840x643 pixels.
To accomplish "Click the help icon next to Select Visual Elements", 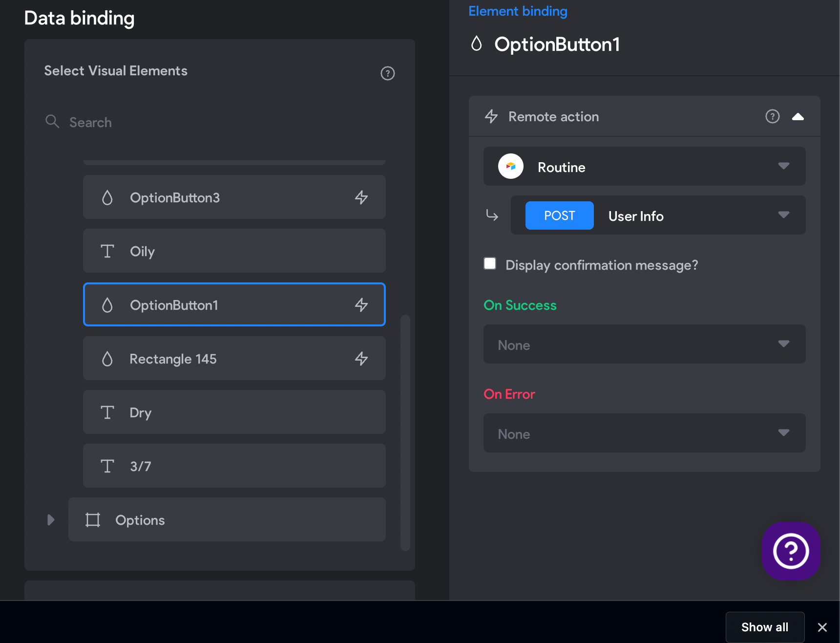I will click(x=388, y=73).
